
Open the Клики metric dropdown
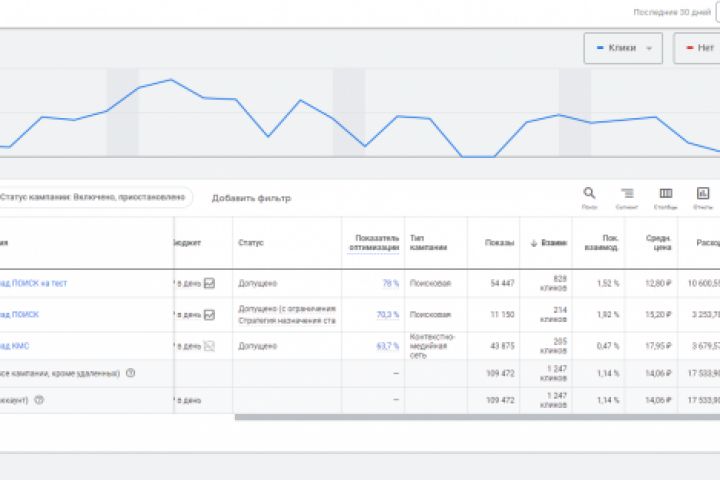point(622,48)
